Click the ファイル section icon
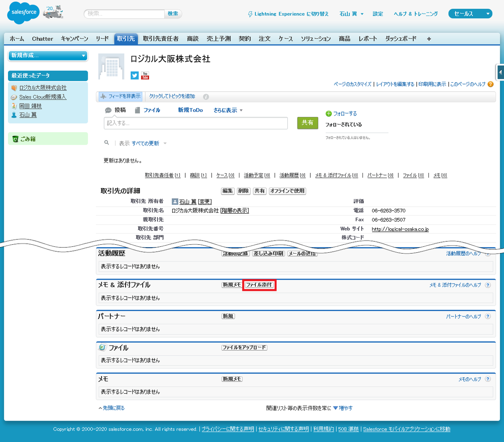The image size is (504, 442). pos(102,348)
